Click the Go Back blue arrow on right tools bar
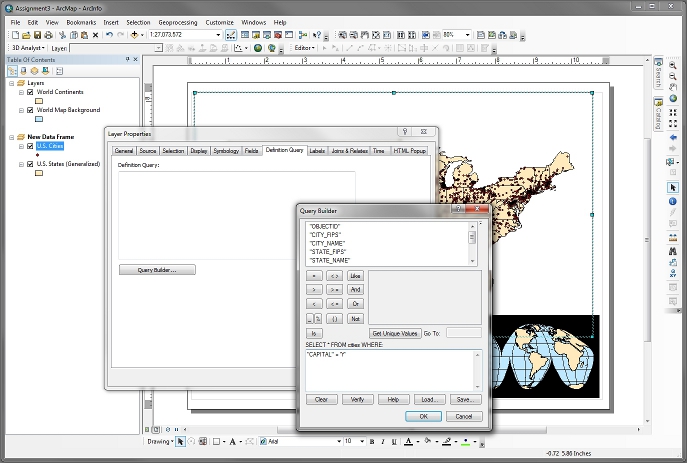 click(x=673, y=138)
